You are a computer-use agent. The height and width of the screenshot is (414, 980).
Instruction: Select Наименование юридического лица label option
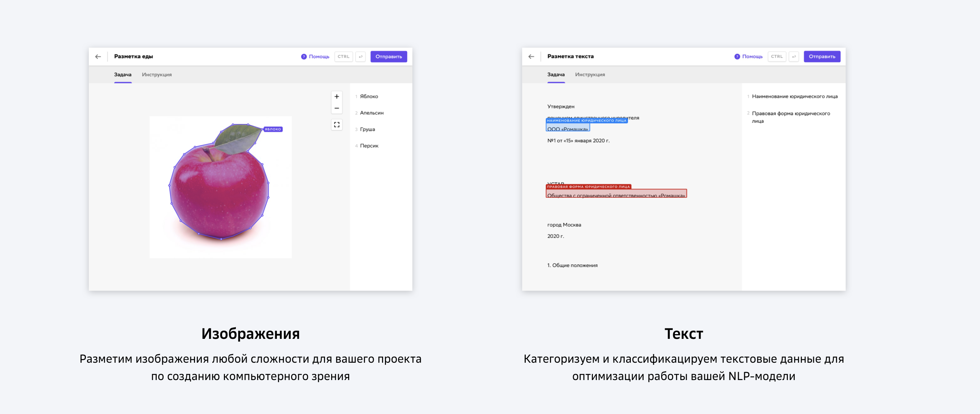point(794,96)
